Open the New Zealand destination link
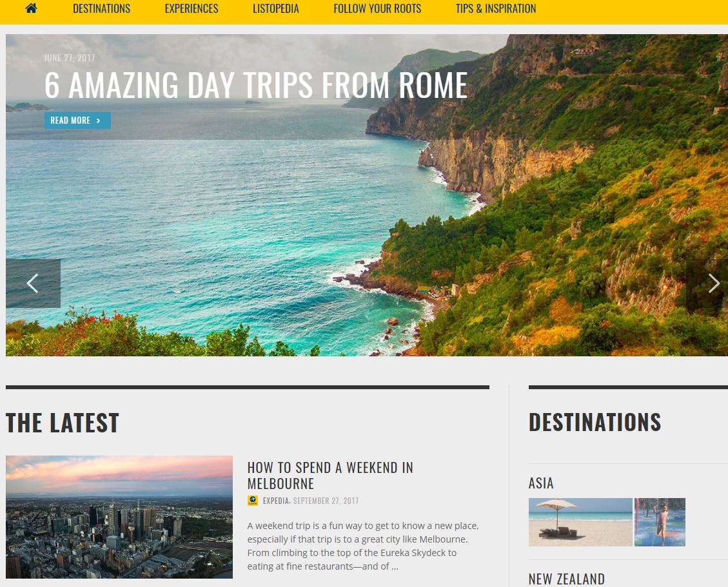The image size is (728, 587). pyautogui.click(x=566, y=579)
